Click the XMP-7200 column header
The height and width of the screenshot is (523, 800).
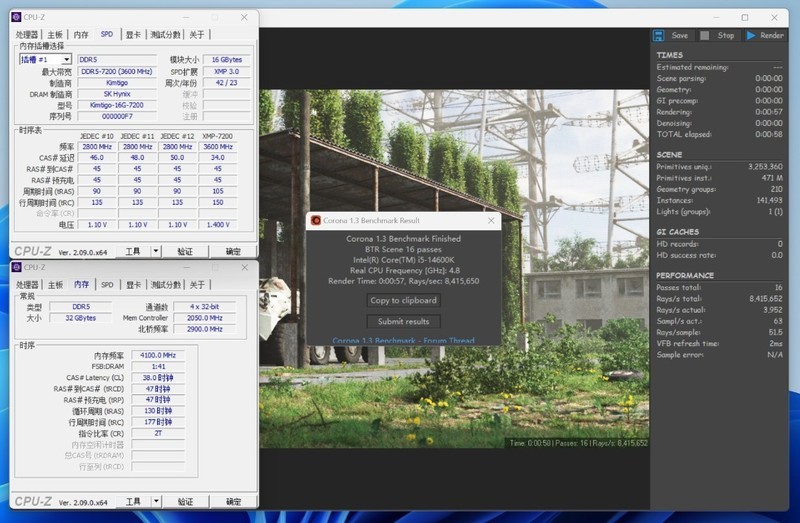217,136
